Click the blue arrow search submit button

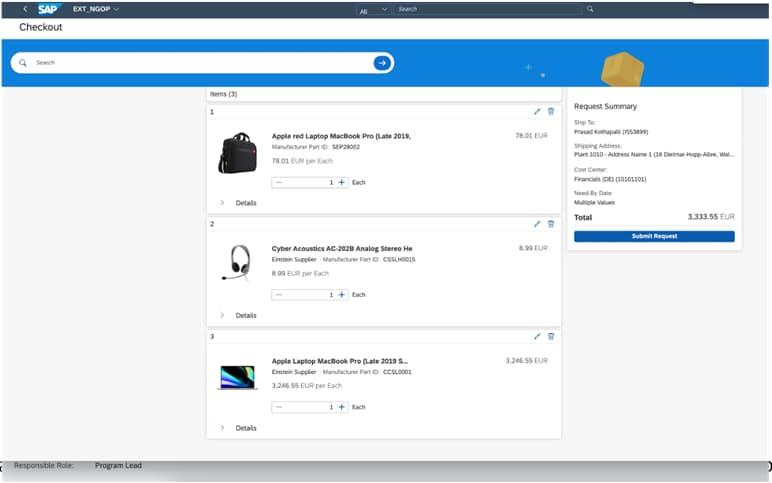pos(382,63)
